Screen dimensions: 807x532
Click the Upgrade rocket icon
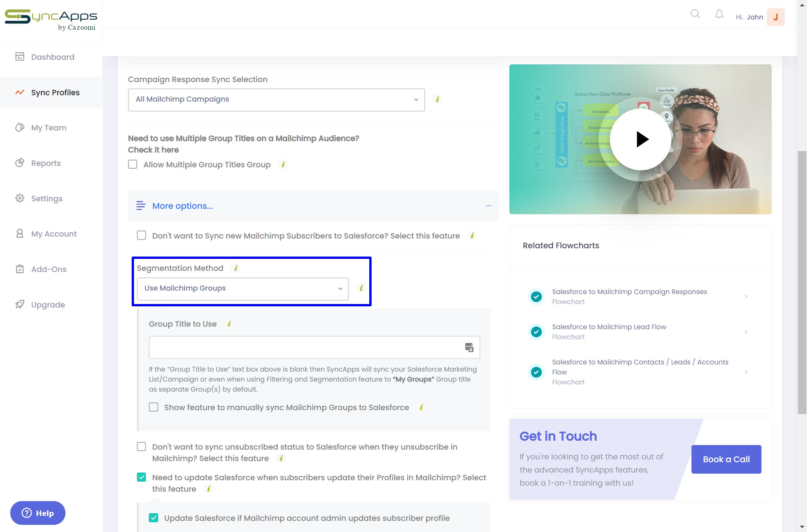point(20,304)
